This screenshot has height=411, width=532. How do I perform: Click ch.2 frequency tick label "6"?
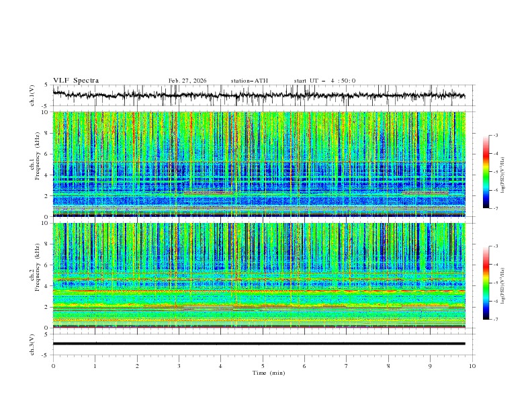point(48,265)
